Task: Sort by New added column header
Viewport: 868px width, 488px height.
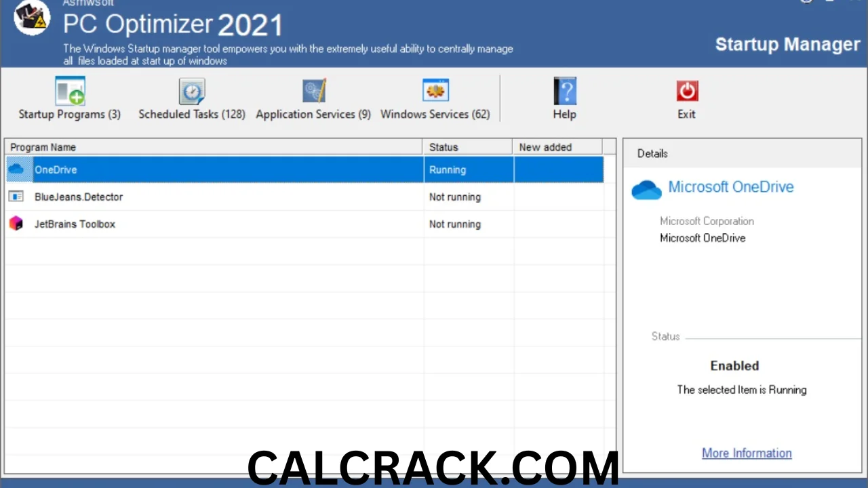Action: pyautogui.click(x=557, y=147)
